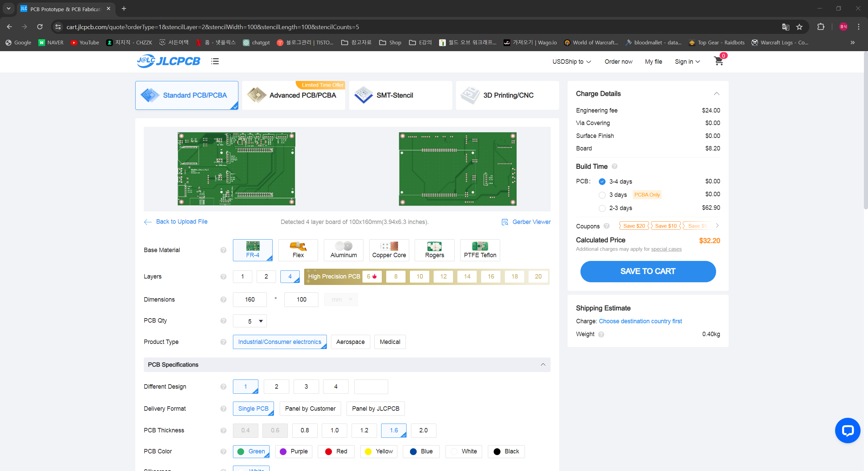Viewport: 868px width, 471px height.
Task: Select 3 days PCBA Only option
Action: pyautogui.click(x=602, y=195)
